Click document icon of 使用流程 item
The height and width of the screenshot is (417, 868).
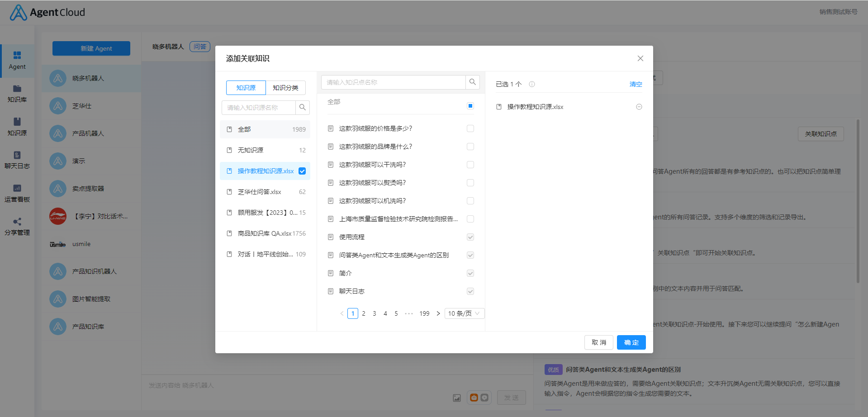tap(331, 237)
